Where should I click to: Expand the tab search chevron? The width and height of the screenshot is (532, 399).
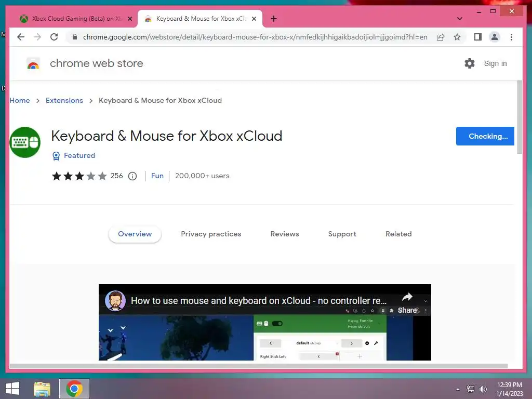pyautogui.click(x=460, y=19)
